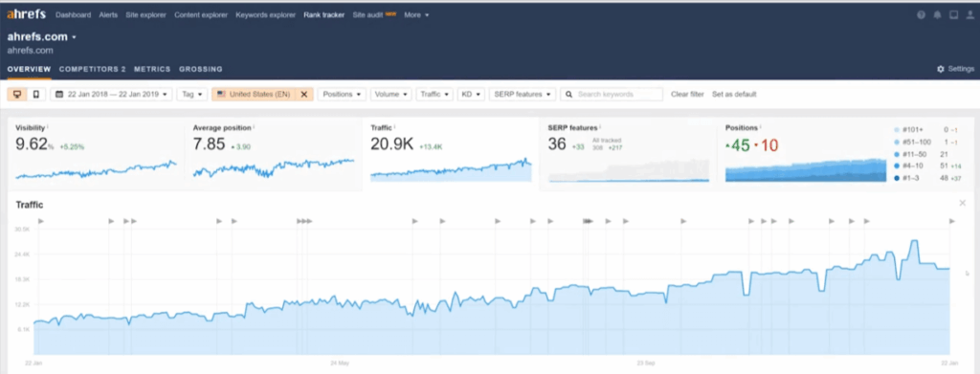980x374 pixels.
Task: Select the Positions metric card chart
Action: 806,170
